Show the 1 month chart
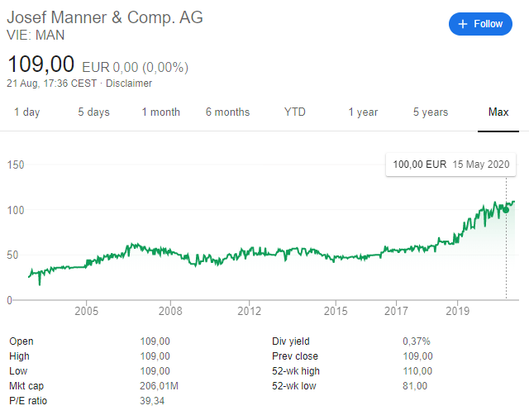This screenshot has height=420, width=529. [x=161, y=112]
